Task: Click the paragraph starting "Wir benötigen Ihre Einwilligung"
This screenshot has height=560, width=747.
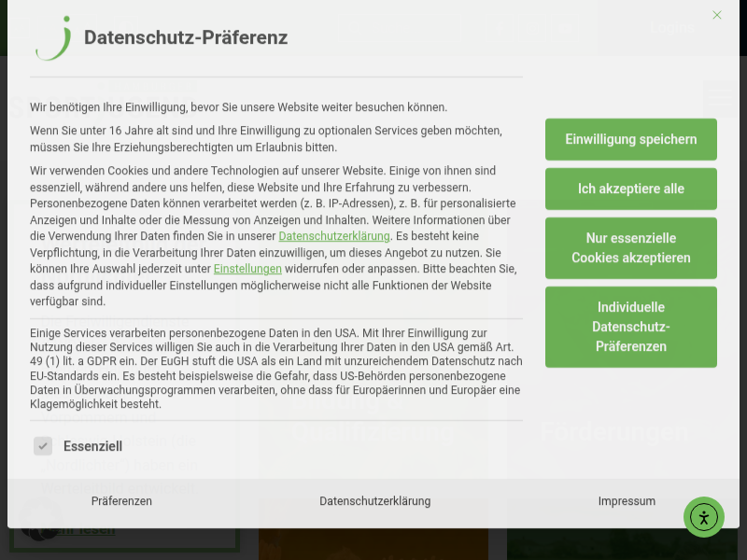Action: point(238,107)
